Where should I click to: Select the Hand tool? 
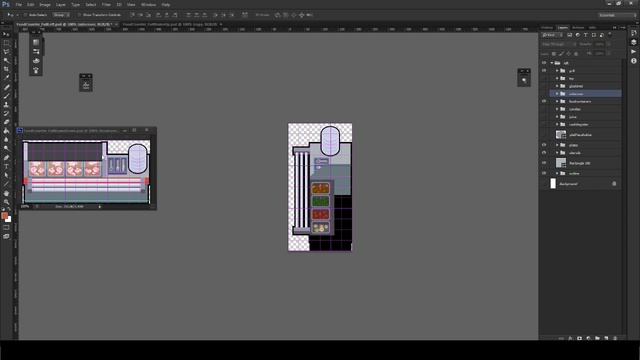pyautogui.click(x=6, y=193)
